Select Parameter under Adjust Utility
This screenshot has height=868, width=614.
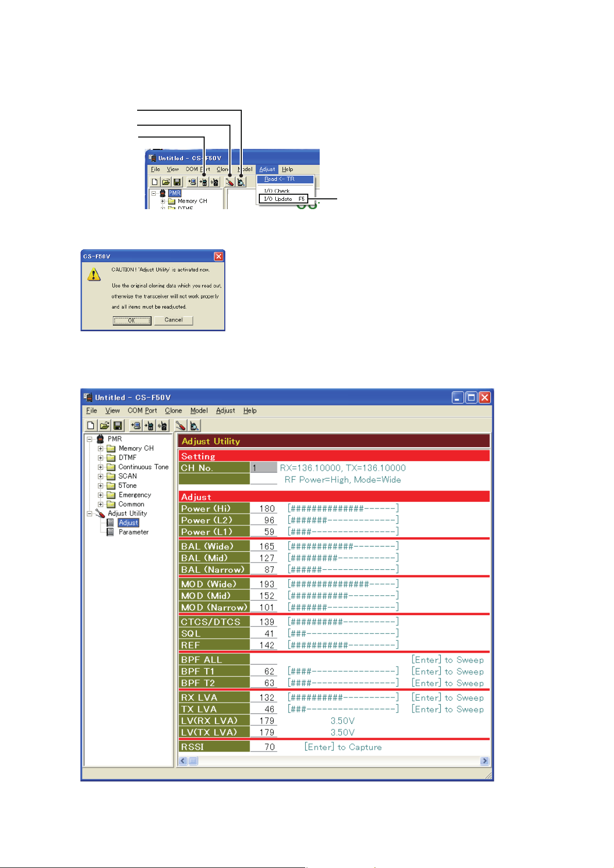coord(133,532)
